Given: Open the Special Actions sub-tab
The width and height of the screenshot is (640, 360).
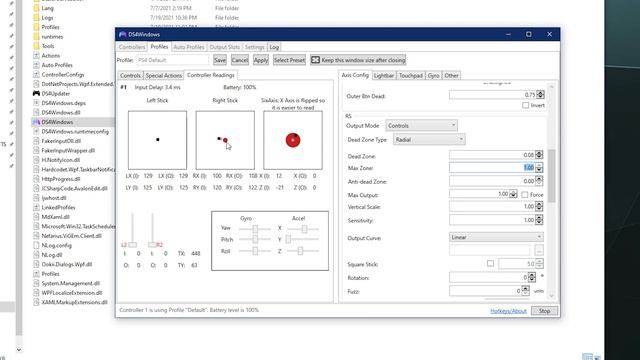Looking at the screenshot, I should pos(163,76).
